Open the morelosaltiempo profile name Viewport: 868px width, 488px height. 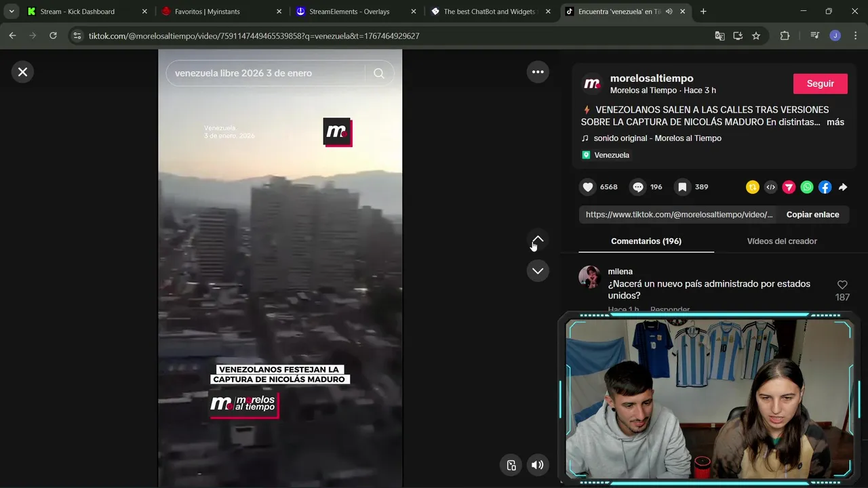point(652,78)
